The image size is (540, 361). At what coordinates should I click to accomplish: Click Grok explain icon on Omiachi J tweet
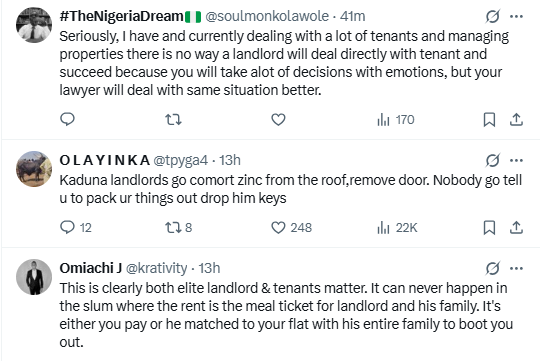click(x=492, y=268)
